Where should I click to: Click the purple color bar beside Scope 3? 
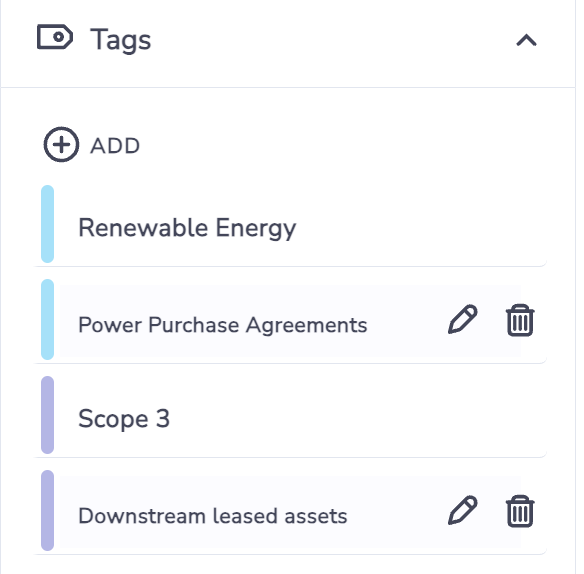point(47,415)
